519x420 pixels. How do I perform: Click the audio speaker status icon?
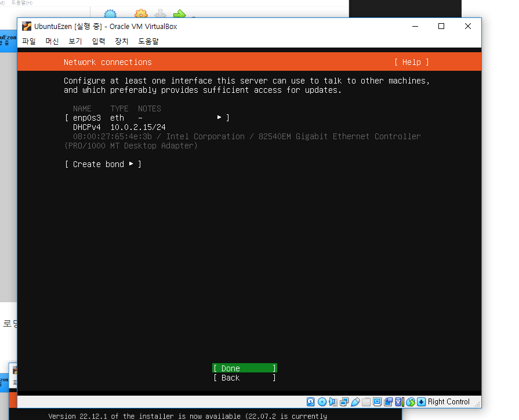pos(333,402)
